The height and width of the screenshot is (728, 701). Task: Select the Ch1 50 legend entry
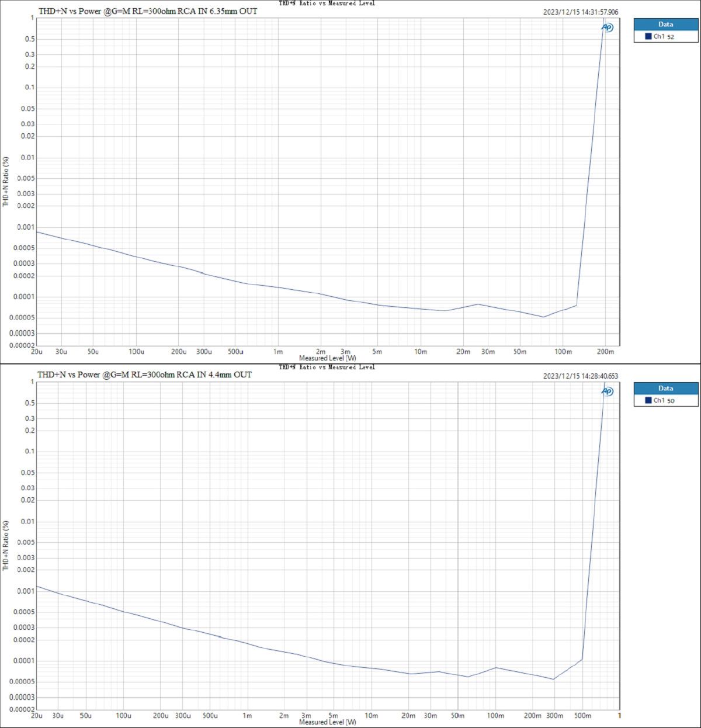click(664, 400)
